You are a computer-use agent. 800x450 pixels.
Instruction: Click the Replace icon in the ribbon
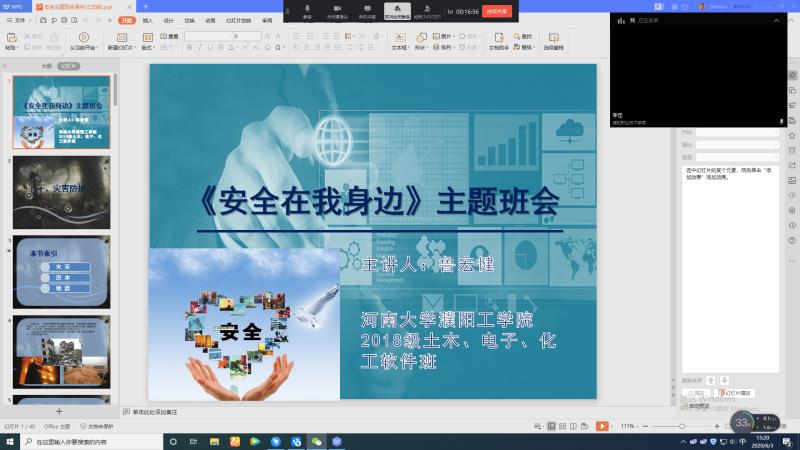click(516, 47)
